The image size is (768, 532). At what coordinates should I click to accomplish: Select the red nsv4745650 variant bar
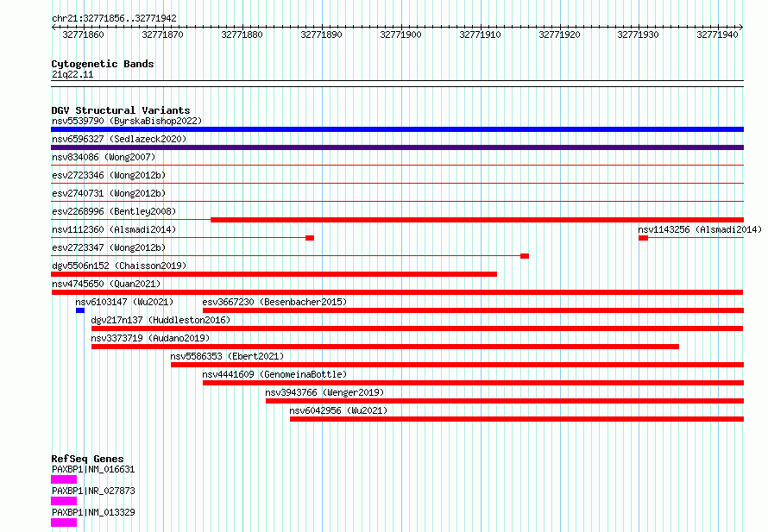tap(397, 292)
